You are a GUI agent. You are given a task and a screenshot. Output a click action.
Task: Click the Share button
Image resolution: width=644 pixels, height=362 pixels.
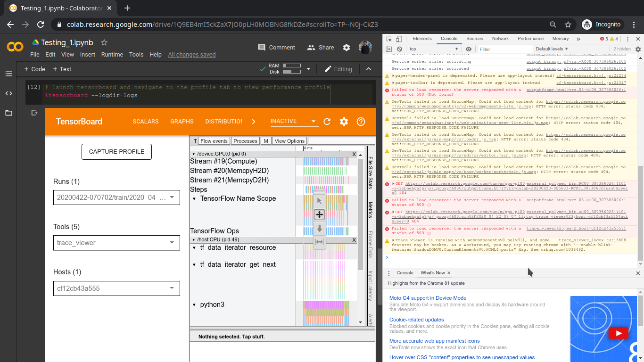321,48
